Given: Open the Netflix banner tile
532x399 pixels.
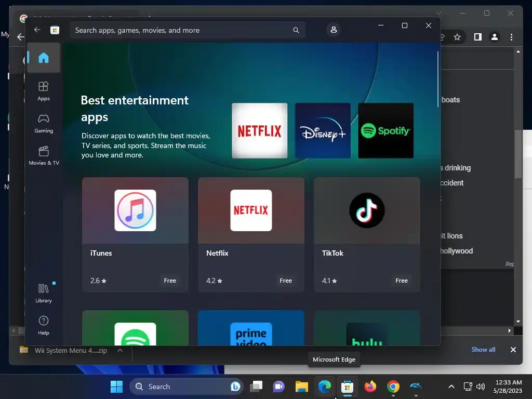Looking at the screenshot, I should coord(260,130).
